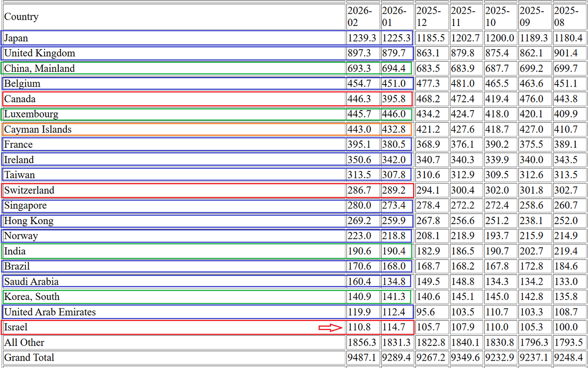Click Luxembourg value 409.9

pyautogui.click(x=565, y=114)
